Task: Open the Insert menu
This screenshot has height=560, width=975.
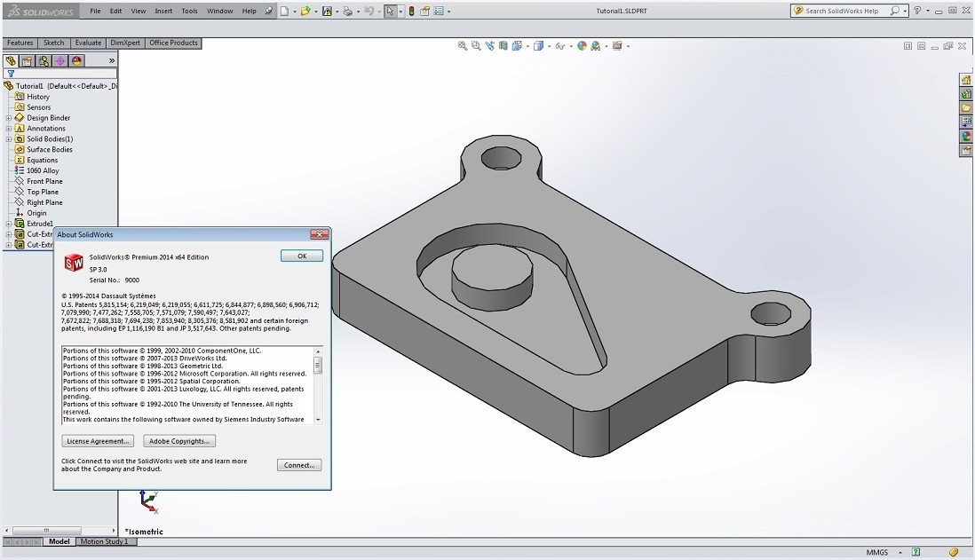Action: (x=163, y=12)
